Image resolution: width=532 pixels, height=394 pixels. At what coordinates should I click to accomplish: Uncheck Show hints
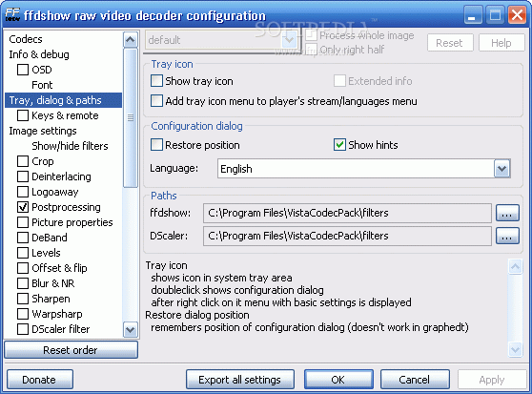pos(339,145)
